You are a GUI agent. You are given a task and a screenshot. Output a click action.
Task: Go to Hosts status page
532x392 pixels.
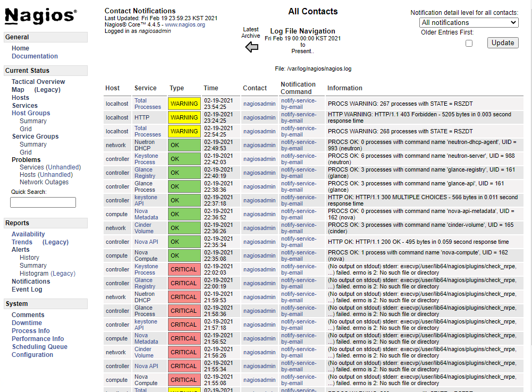20,98
